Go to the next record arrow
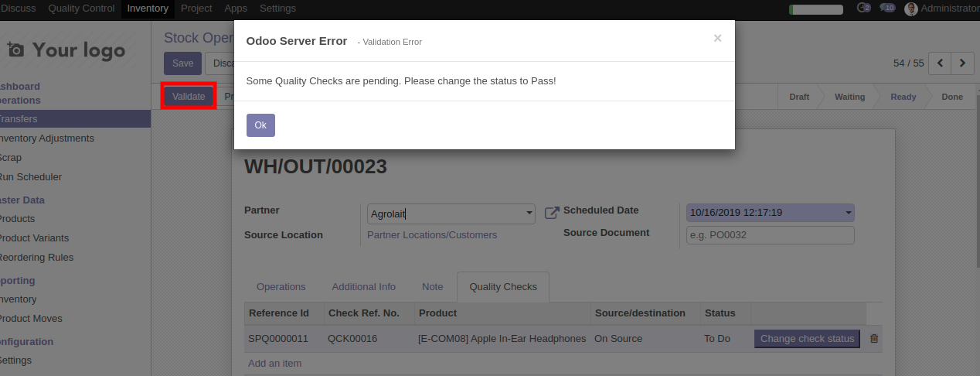 (x=962, y=63)
